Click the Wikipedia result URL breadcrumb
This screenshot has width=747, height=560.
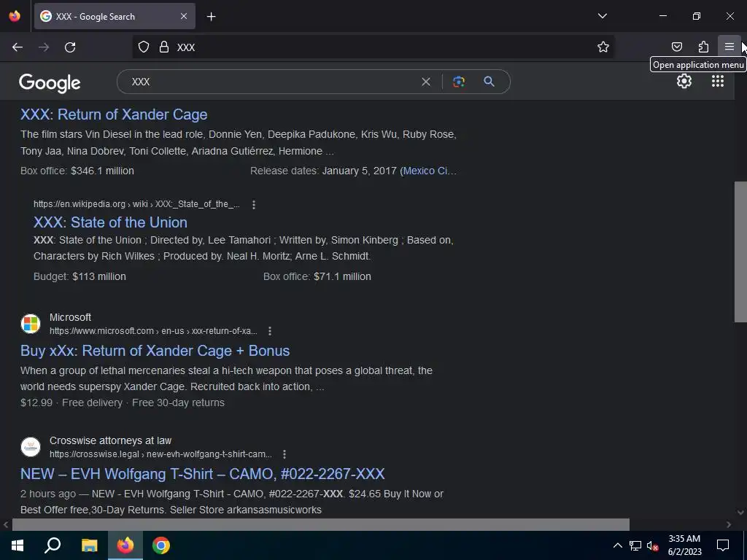pyautogui.click(x=136, y=204)
